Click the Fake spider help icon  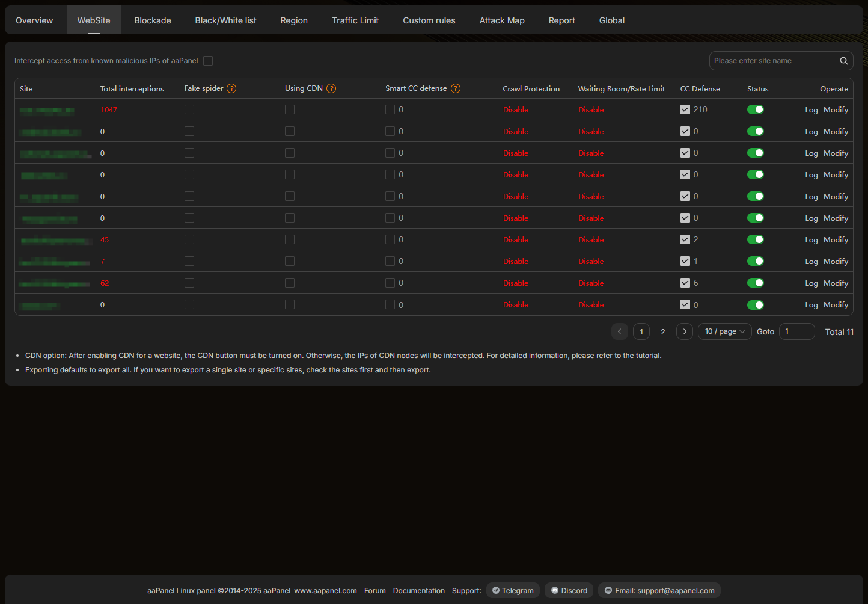231,88
